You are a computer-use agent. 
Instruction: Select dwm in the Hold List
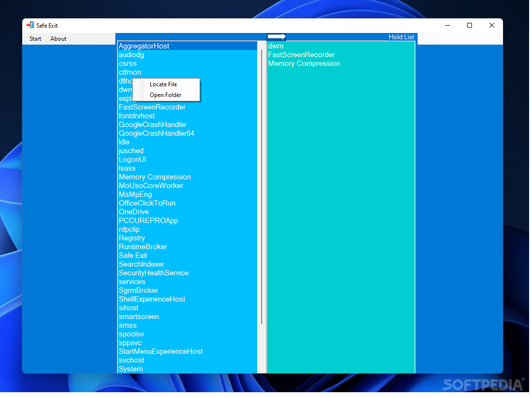coord(342,46)
